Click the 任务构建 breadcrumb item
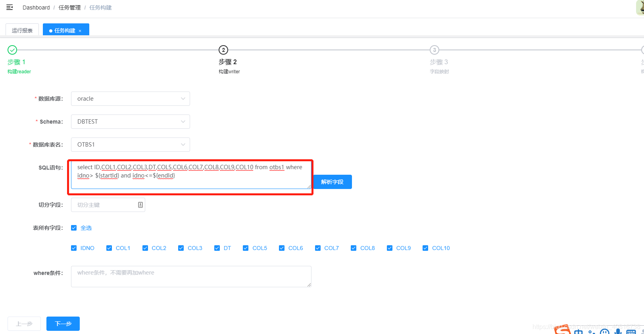The height and width of the screenshot is (334, 644). click(x=100, y=8)
